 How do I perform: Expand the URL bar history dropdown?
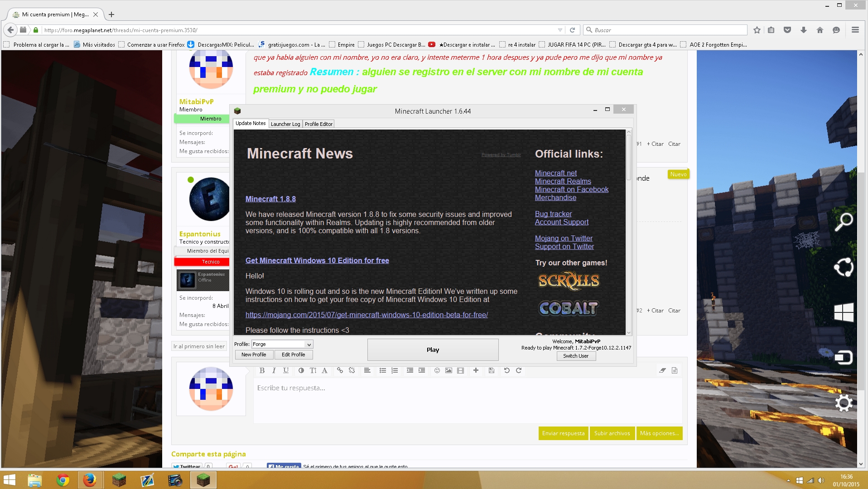point(560,30)
